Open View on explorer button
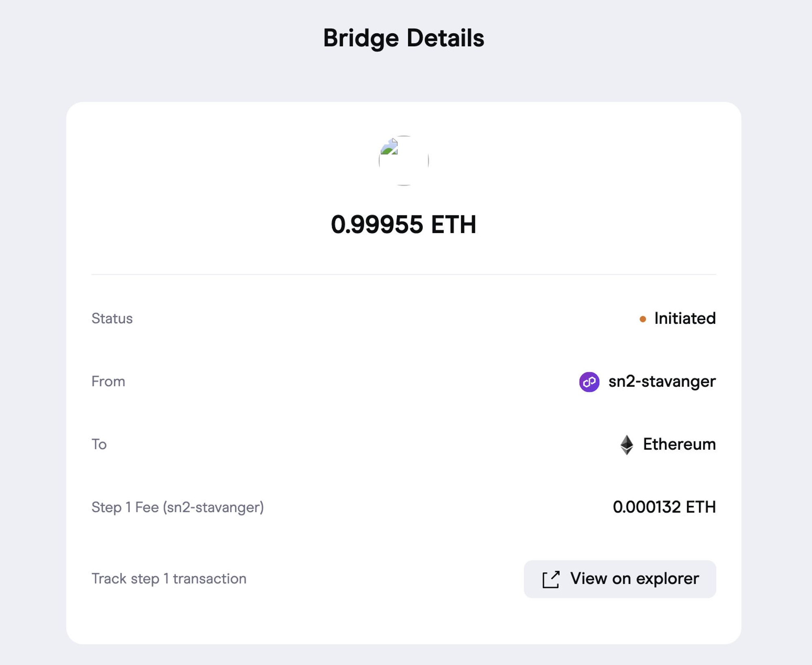Viewport: 812px width, 665px height. pyautogui.click(x=620, y=579)
